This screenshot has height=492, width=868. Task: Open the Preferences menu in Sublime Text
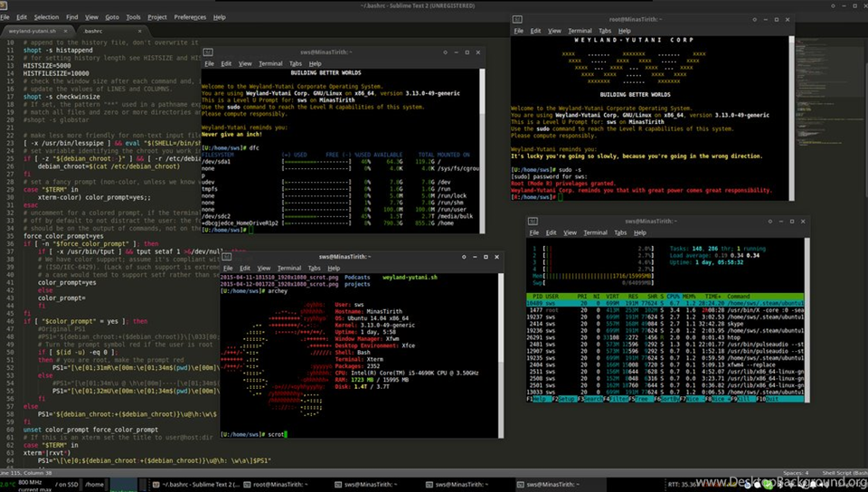(x=190, y=17)
